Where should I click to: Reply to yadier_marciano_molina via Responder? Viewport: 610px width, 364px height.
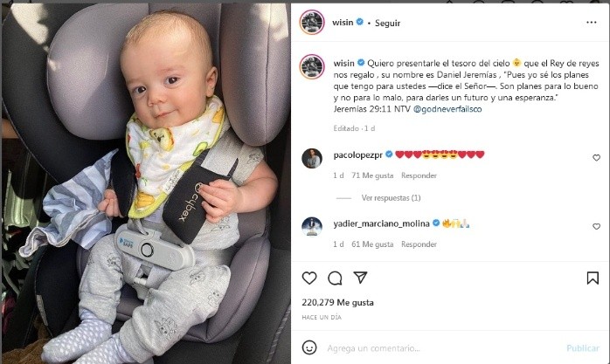419,244
